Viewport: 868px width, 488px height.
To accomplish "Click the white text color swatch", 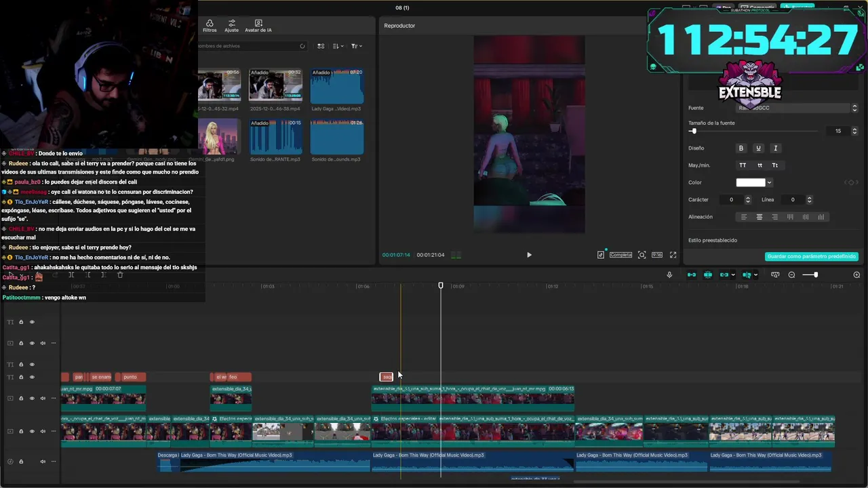I will [x=751, y=182].
